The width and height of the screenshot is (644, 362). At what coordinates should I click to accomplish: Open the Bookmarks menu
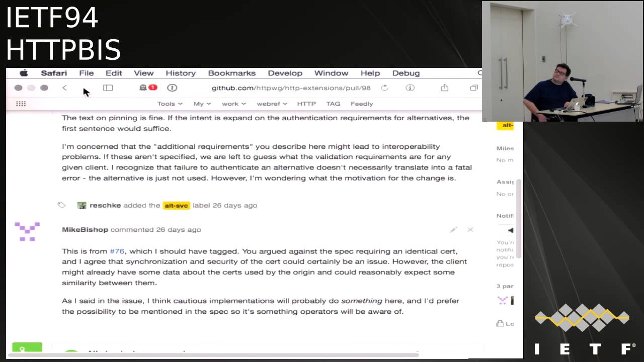[x=232, y=73]
